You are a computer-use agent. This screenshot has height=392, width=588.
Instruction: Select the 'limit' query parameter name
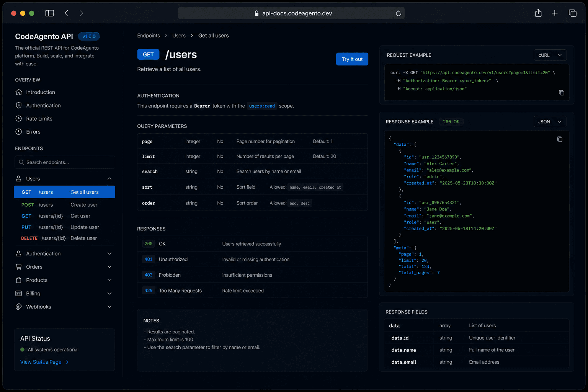pos(149,157)
